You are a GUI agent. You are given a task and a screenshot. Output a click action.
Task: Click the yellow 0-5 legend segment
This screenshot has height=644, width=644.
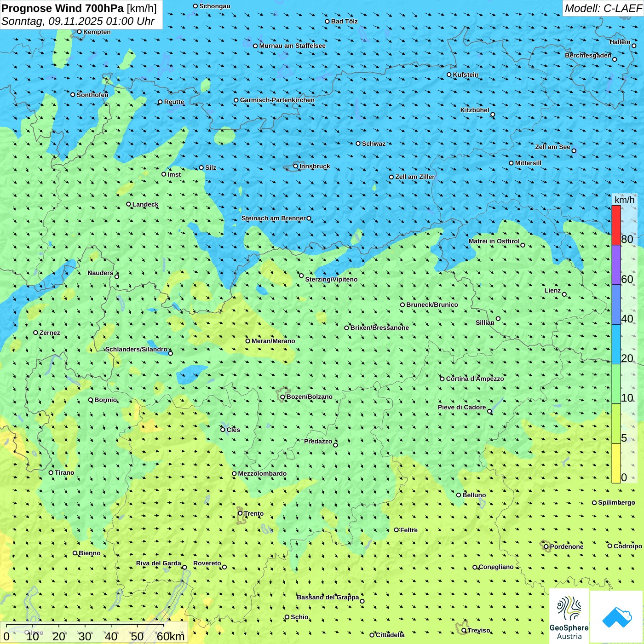(x=616, y=463)
